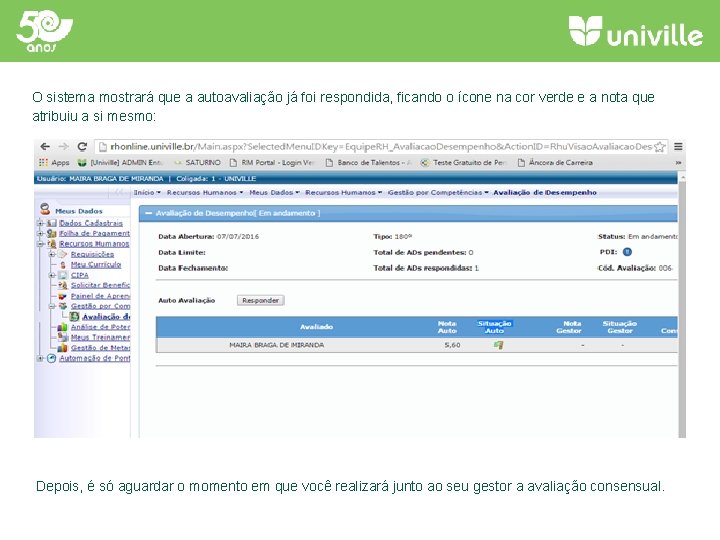Open the Chrome hamburger menu

678,146
